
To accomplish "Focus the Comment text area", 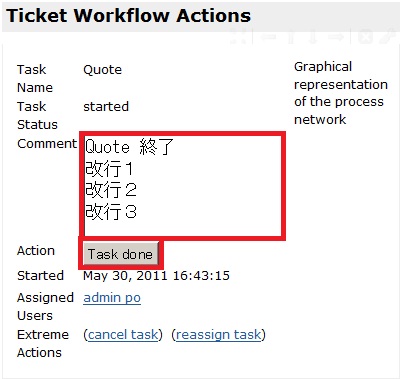I will click(x=182, y=185).
